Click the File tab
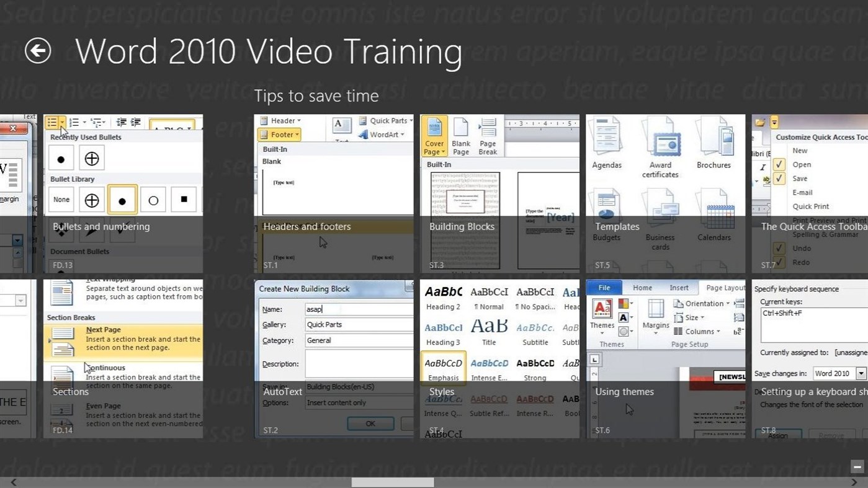 [604, 288]
